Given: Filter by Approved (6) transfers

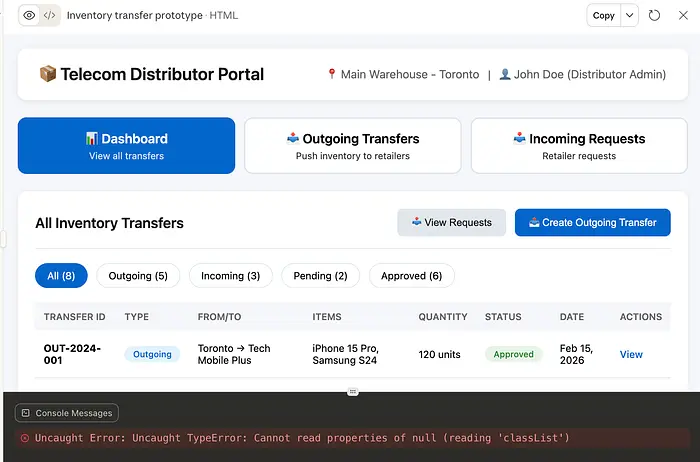Looking at the screenshot, I should pos(412,276).
